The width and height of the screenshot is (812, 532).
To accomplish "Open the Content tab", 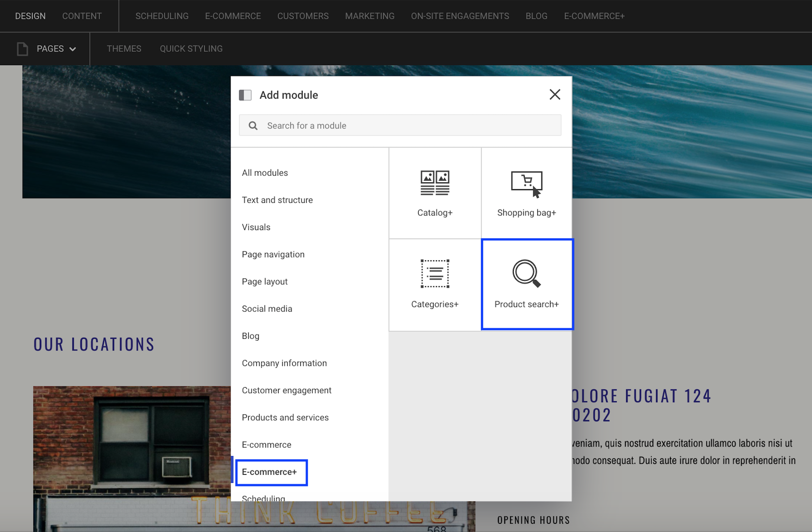I will 82,16.
